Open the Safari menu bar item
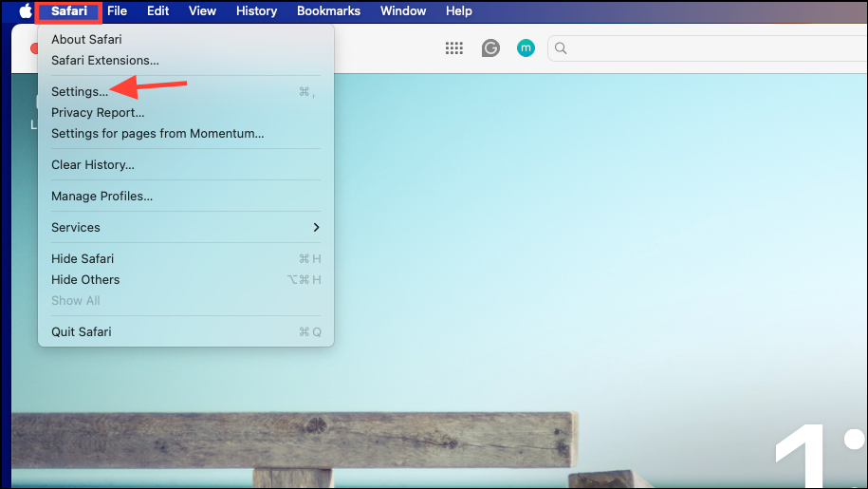868x489 pixels. click(69, 11)
